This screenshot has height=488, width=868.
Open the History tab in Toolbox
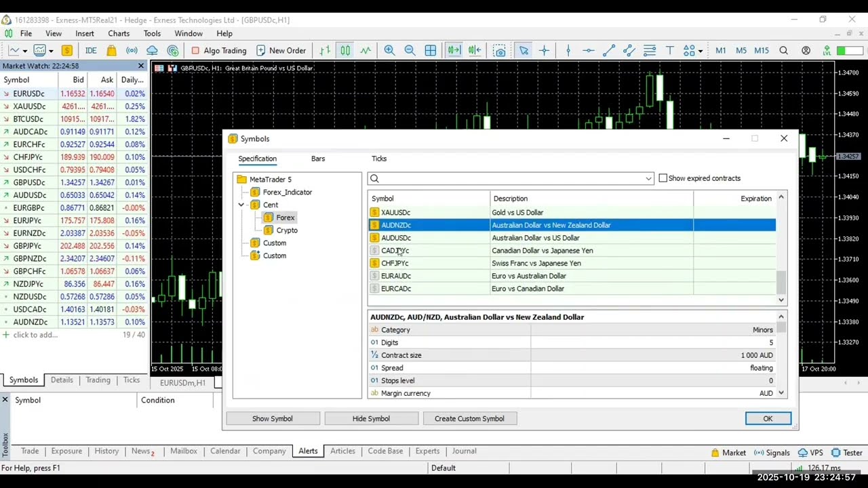(x=106, y=451)
